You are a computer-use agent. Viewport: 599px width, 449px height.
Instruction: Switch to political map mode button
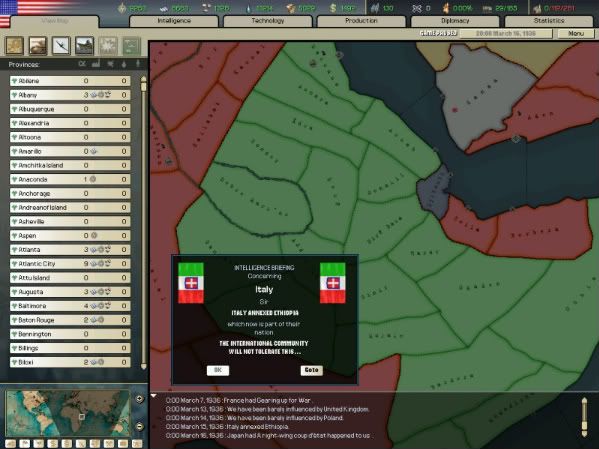pos(24,444)
